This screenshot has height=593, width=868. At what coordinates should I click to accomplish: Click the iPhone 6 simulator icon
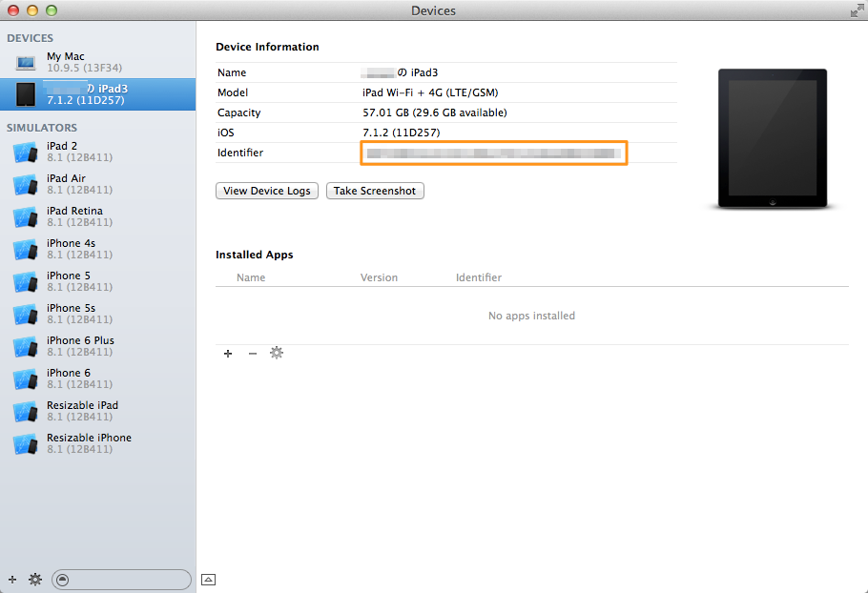coord(26,378)
